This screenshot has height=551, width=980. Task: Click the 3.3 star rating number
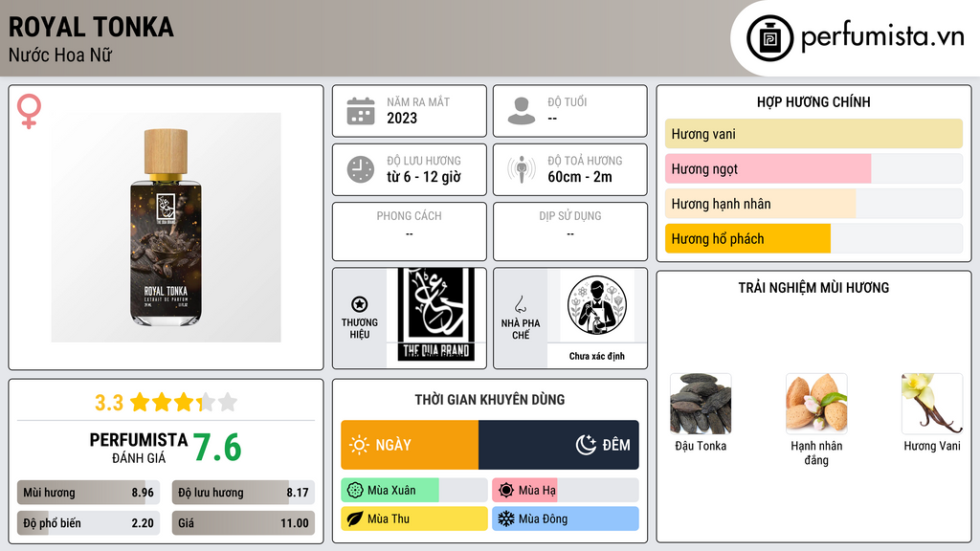pyautogui.click(x=109, y=403)
